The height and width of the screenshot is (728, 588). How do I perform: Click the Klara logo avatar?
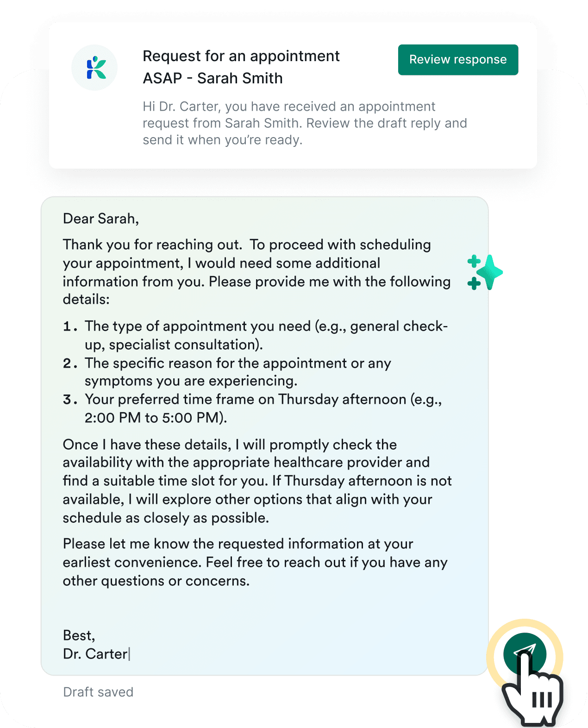coord(94,68)
